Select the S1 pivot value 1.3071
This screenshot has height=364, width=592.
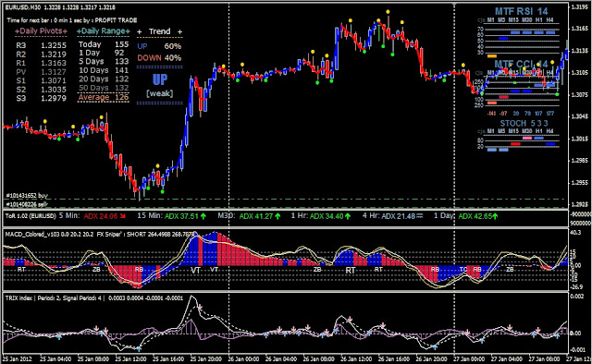pyautogui.click(x=54, y=80)
